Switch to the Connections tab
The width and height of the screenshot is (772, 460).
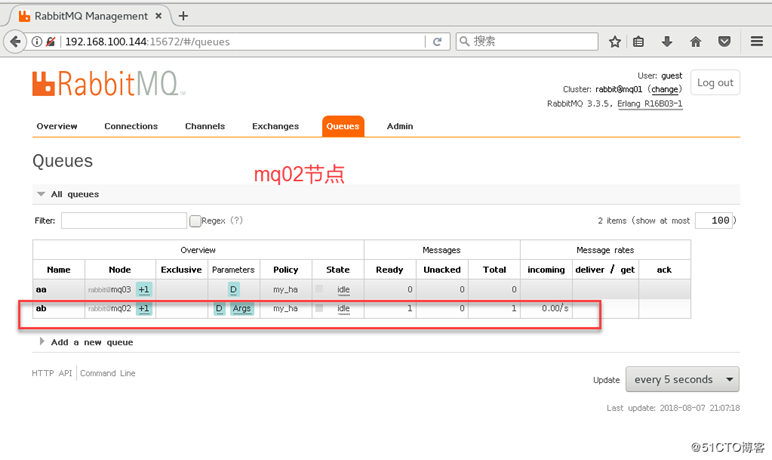[131, 126]
